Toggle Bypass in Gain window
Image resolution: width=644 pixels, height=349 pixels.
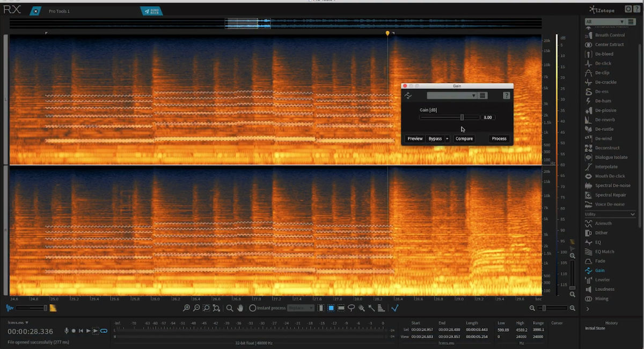pyautogui.click(x=435, y=139)
